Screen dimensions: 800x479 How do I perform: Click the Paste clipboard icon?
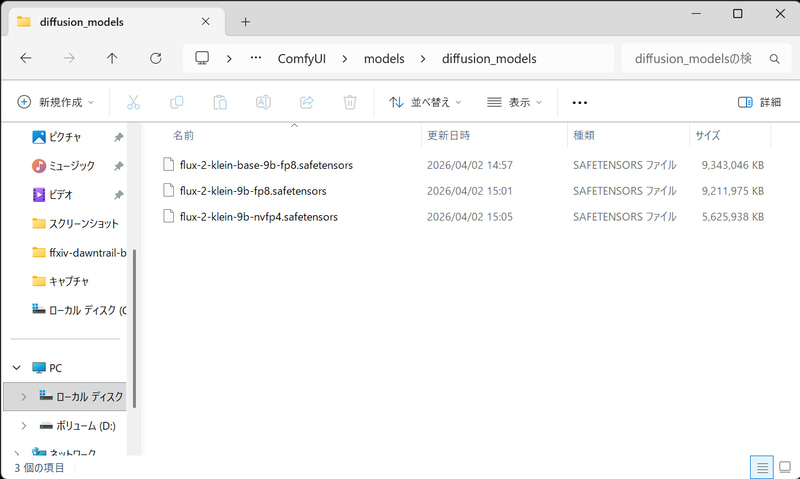220,103
